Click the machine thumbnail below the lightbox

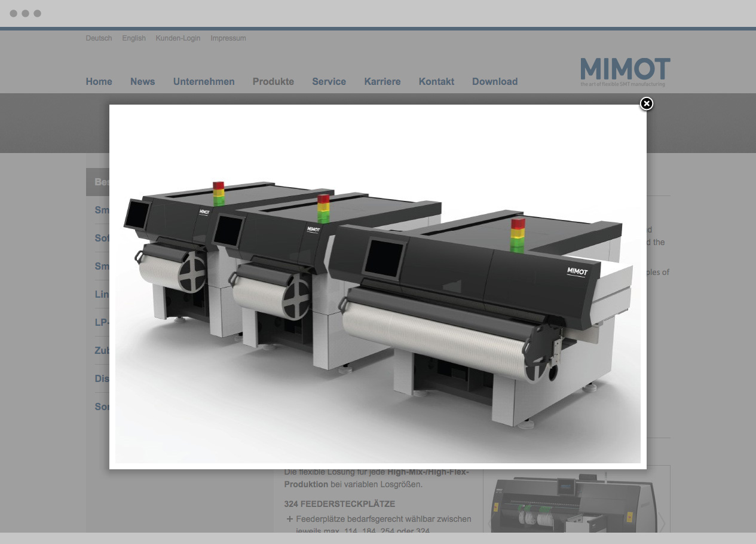tap(574, 502)
